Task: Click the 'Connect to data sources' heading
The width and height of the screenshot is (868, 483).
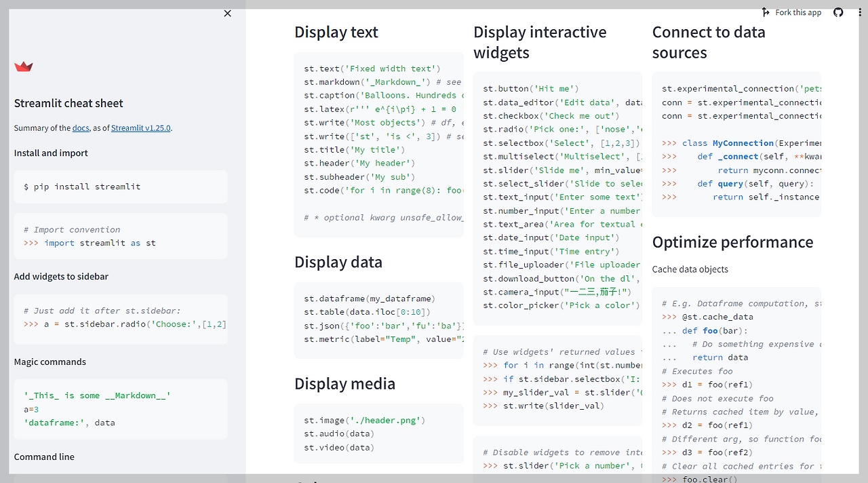Action: click(709, 42)
